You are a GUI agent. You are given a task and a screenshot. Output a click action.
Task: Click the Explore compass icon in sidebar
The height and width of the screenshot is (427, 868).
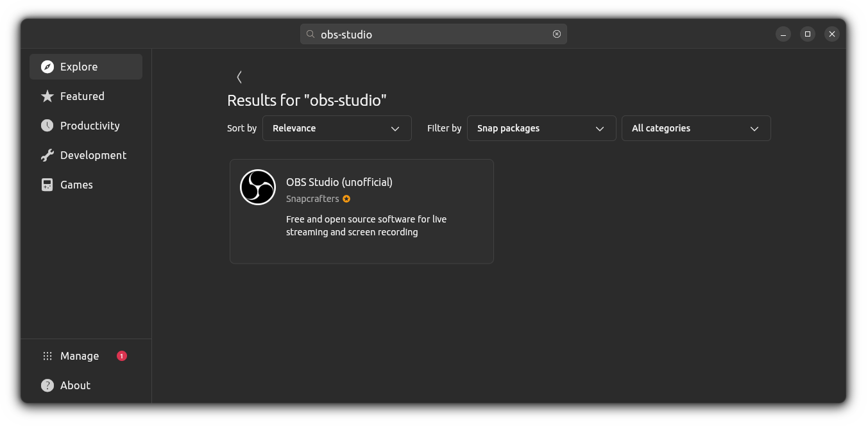tap(47, 67)
